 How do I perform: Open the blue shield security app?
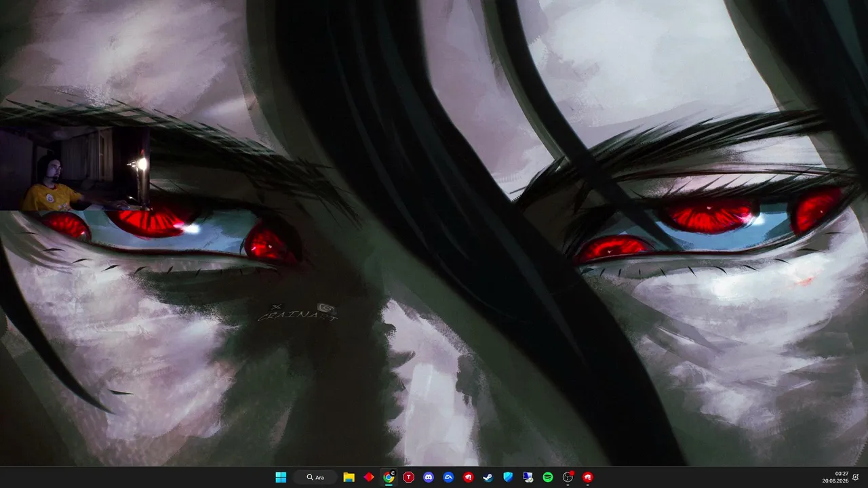[x=508, y=477]
